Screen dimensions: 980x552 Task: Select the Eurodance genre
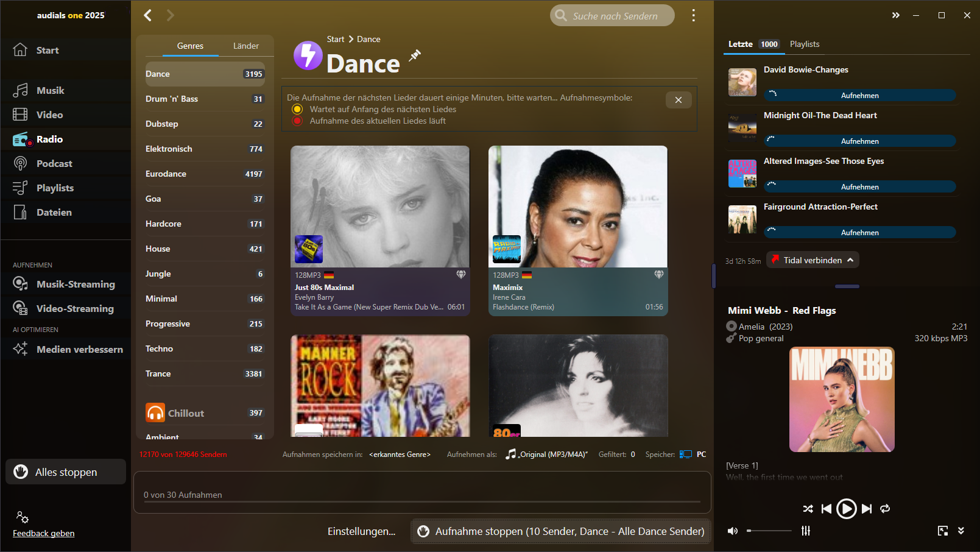205,174
